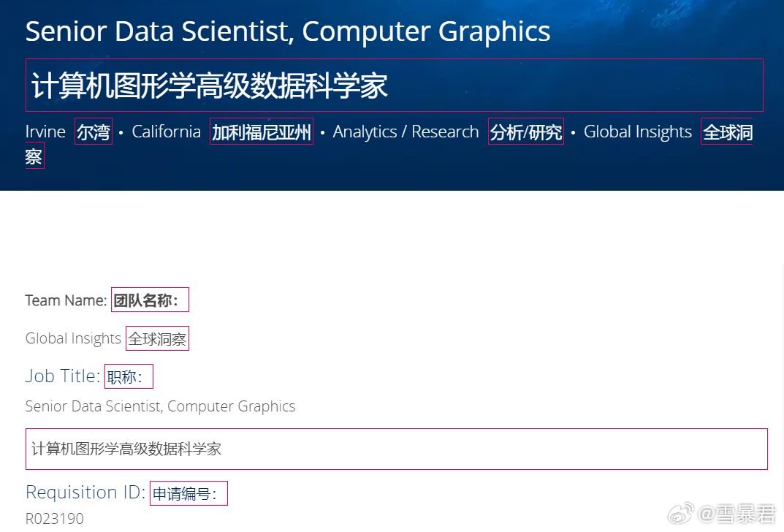784x532 pixels.
Task: Click the 团队名称 translation box
Action: (x=150, y=300)
